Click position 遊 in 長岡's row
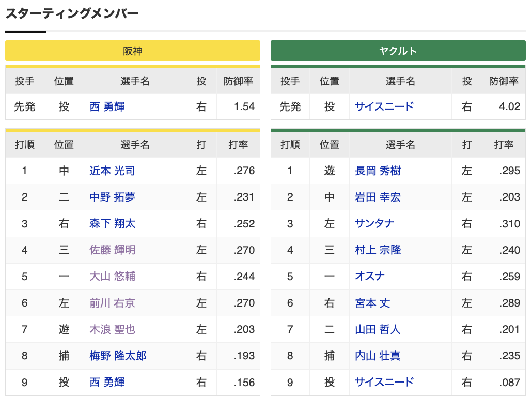 329,171
